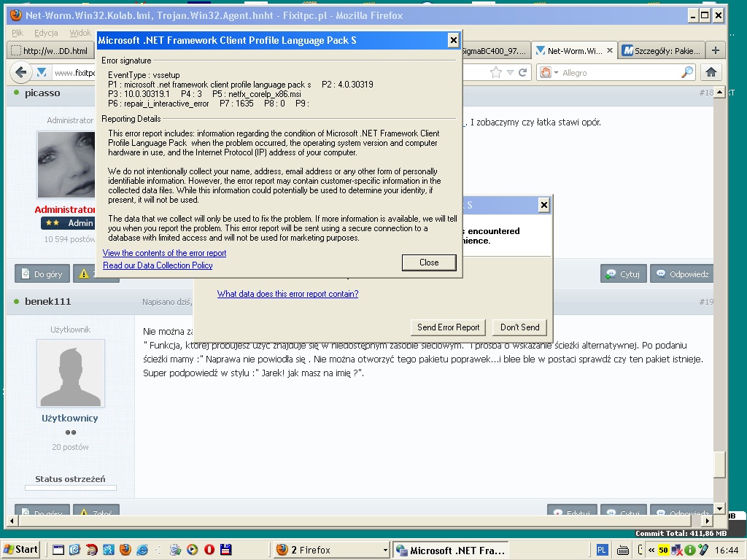
Task: Bookmark this page with the star icon
Action: 496,72
